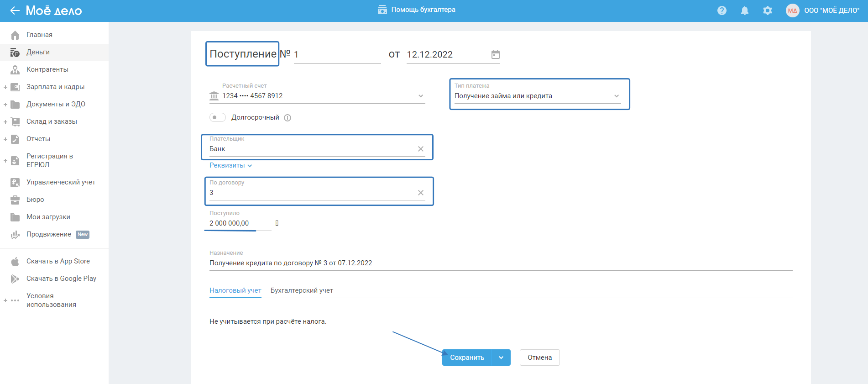Click the Google Play icon
868x384 pixels.
(15, 279)
